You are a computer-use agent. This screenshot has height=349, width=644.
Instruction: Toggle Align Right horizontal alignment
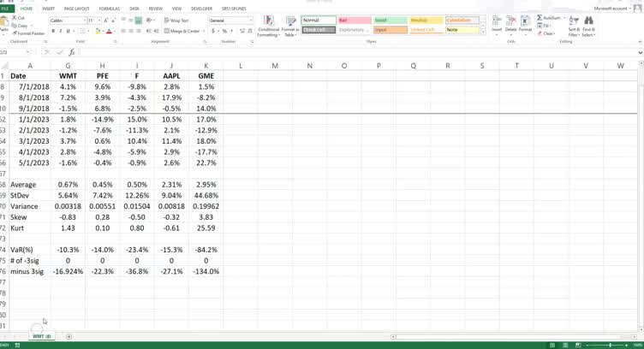click(x=139, y=31)
